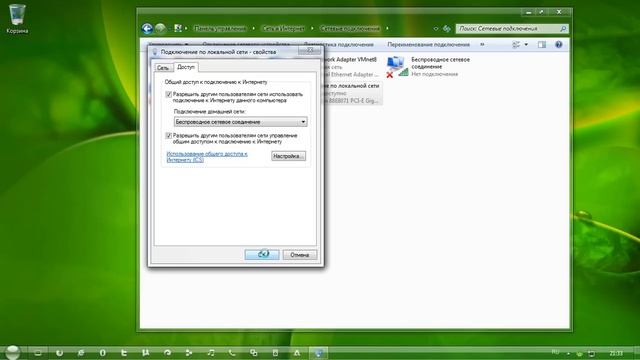Switch to the 'Сеть' tab
Viewport: 640px width, 360px height.
click(163, 68)
